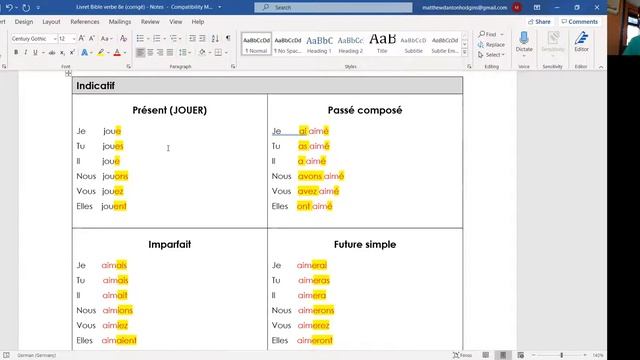
Task: Increase paragraph indent
Action: [202, 38]
